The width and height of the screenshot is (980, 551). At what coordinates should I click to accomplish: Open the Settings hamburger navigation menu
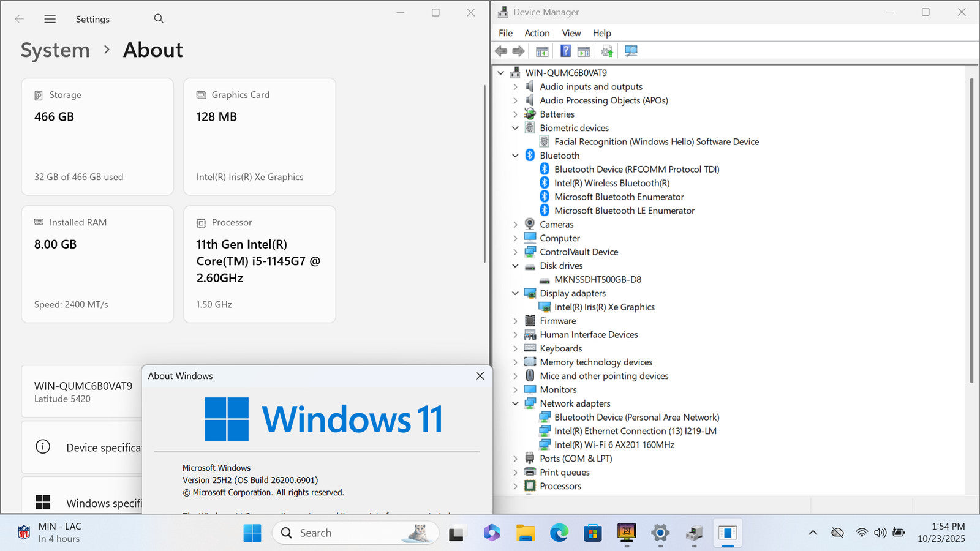click(50, 19)
